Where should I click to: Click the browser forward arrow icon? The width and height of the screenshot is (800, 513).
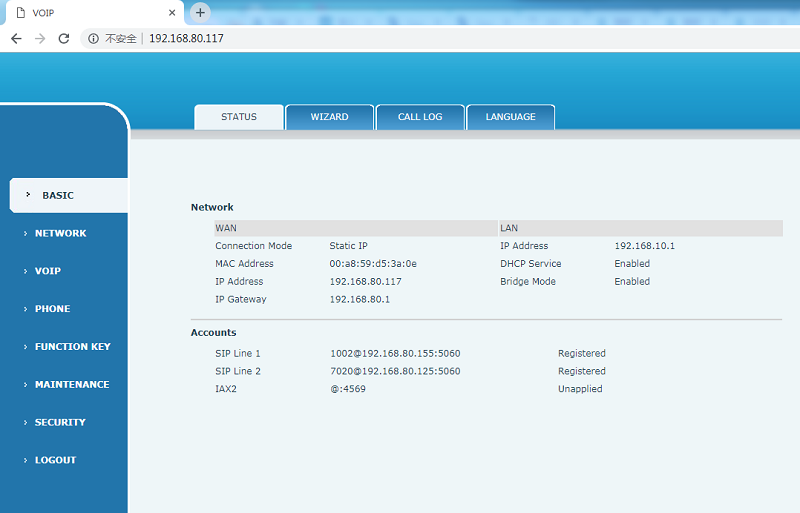click(40, 38)
